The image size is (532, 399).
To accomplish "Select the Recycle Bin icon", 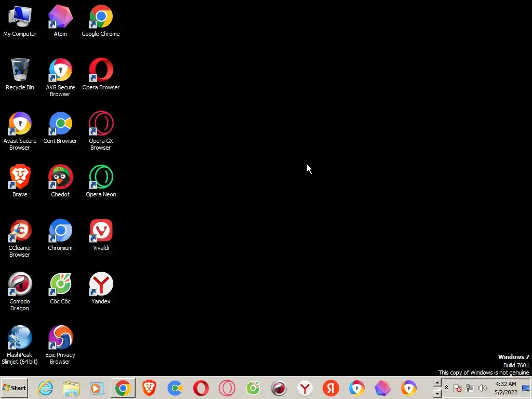I will tap(20, 74).
